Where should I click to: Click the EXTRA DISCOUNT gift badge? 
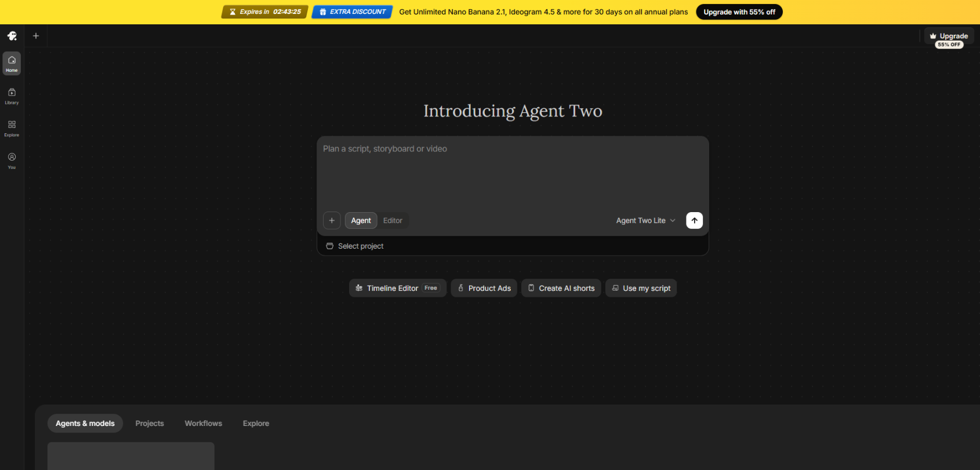point(352,12)
